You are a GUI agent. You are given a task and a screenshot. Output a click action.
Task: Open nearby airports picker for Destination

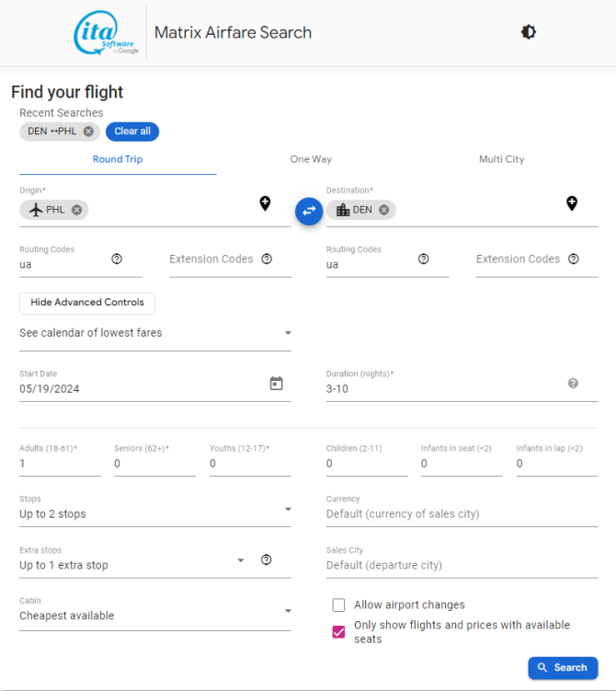pyautogui.click(x=572, y=203)
